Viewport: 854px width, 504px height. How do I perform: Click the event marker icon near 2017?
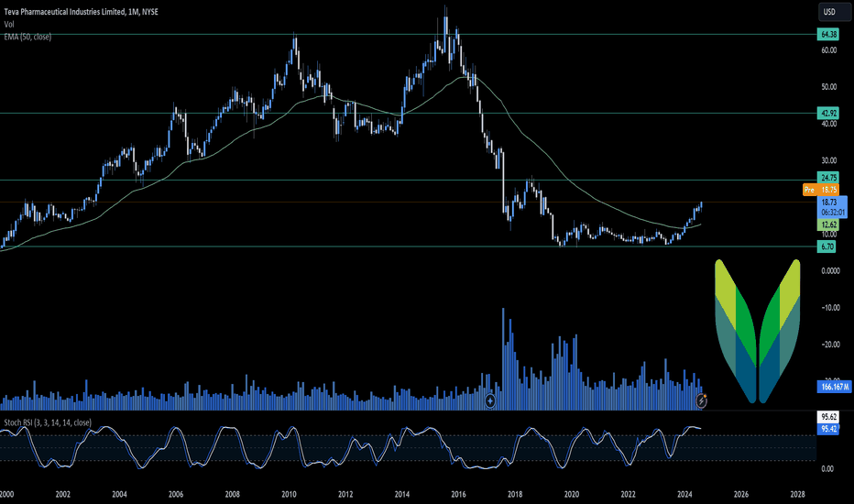(x=490, y=401)
